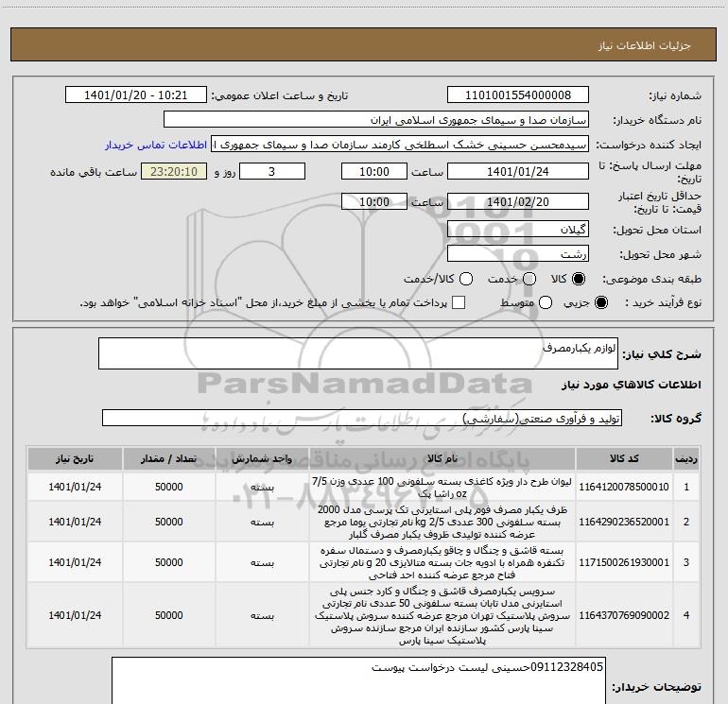Click the price validity date 1401/02/20 field

tap(518, 201)
